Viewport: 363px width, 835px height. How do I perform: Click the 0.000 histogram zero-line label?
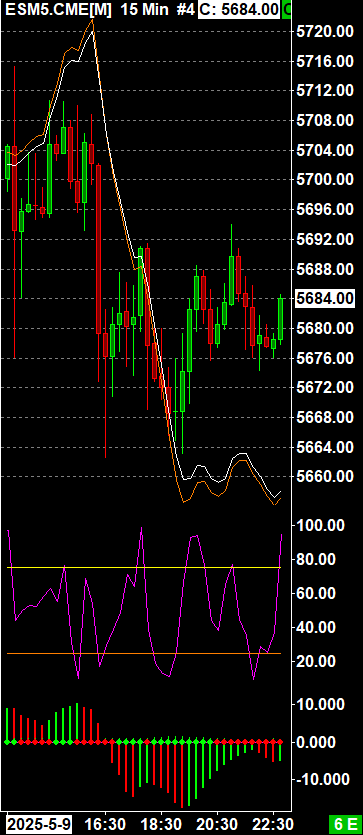click(x=325, y=742)
